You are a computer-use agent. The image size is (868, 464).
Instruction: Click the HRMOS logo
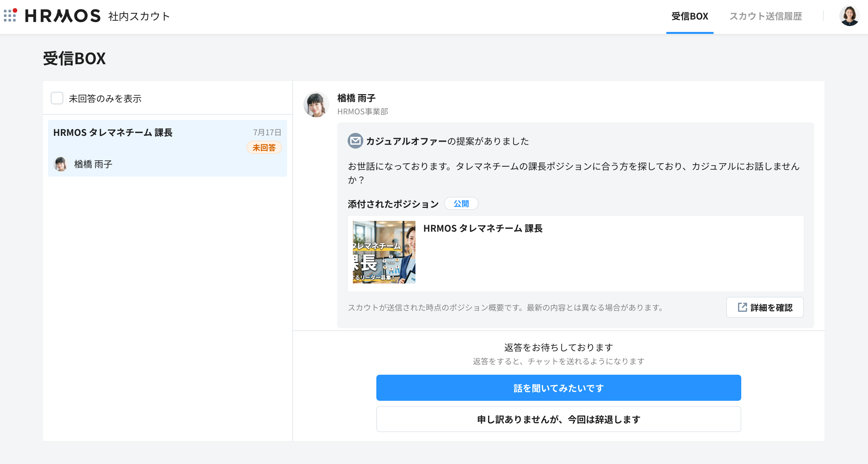pos(63,16)
